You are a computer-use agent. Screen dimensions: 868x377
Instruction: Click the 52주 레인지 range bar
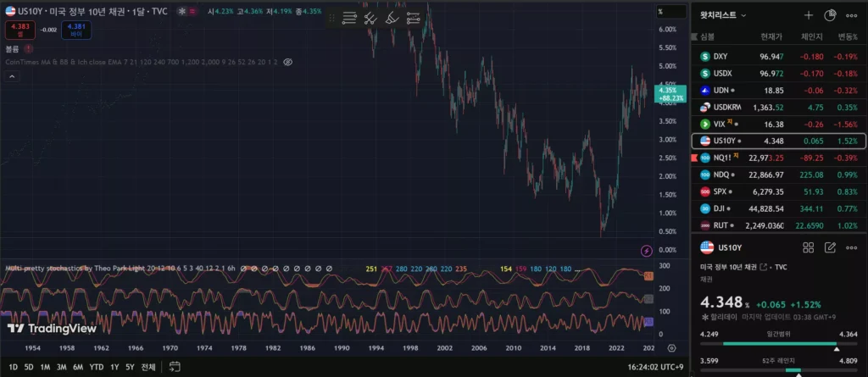(x=779, y=370)
